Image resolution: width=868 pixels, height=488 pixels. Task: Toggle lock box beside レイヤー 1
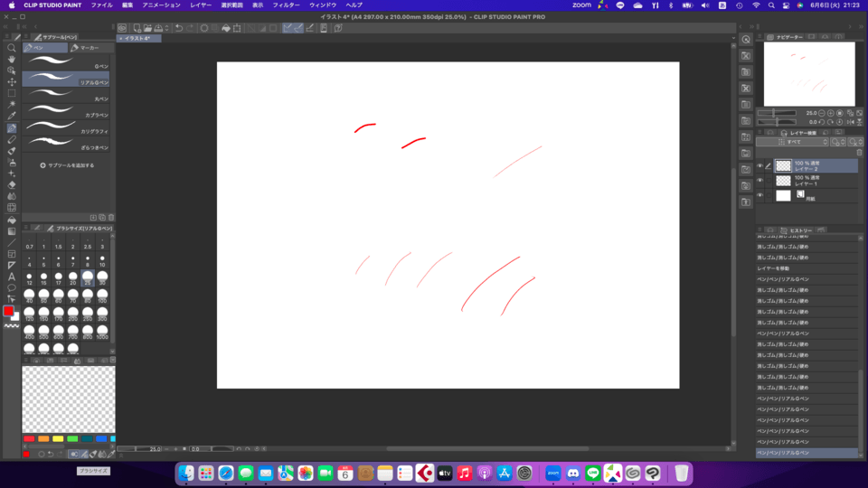pos(769,181)
